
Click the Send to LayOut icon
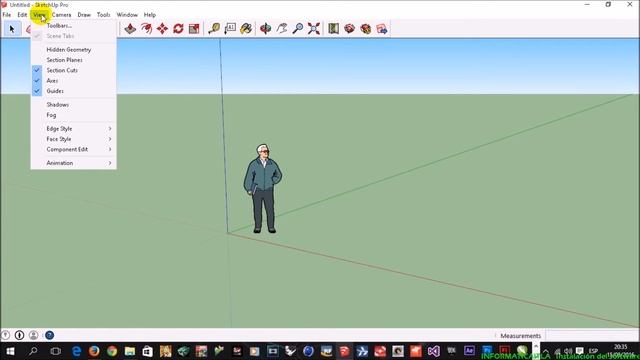click(381, 29)
